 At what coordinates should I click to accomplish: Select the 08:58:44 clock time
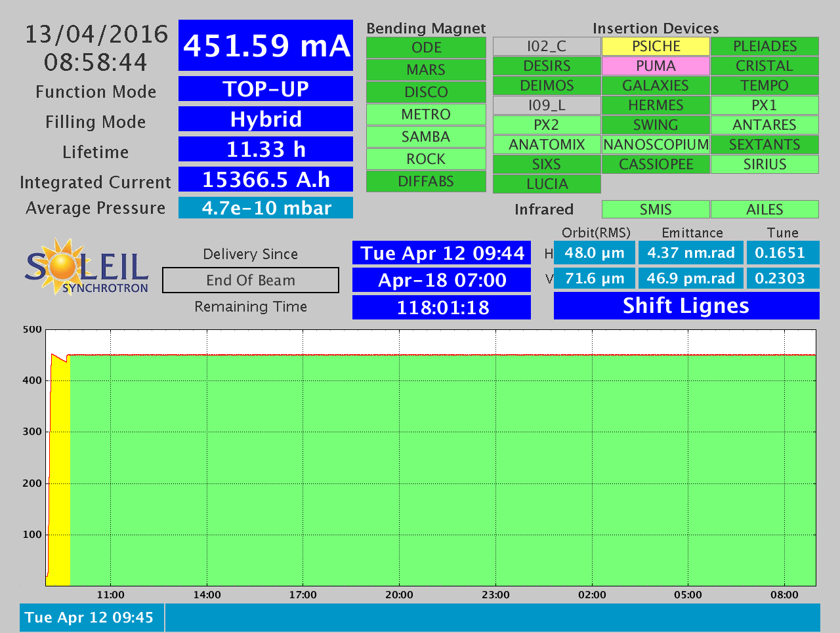point(96,62)
